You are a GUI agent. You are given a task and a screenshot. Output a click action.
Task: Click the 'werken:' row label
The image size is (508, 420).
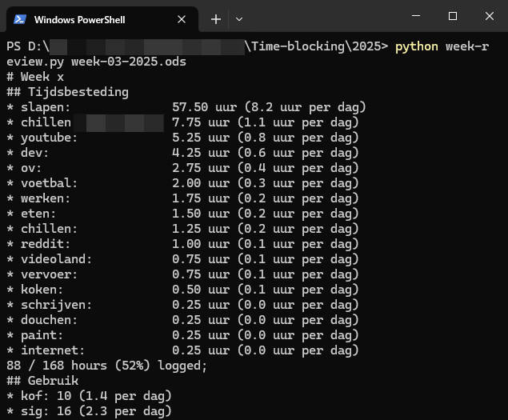pos(46,198)
